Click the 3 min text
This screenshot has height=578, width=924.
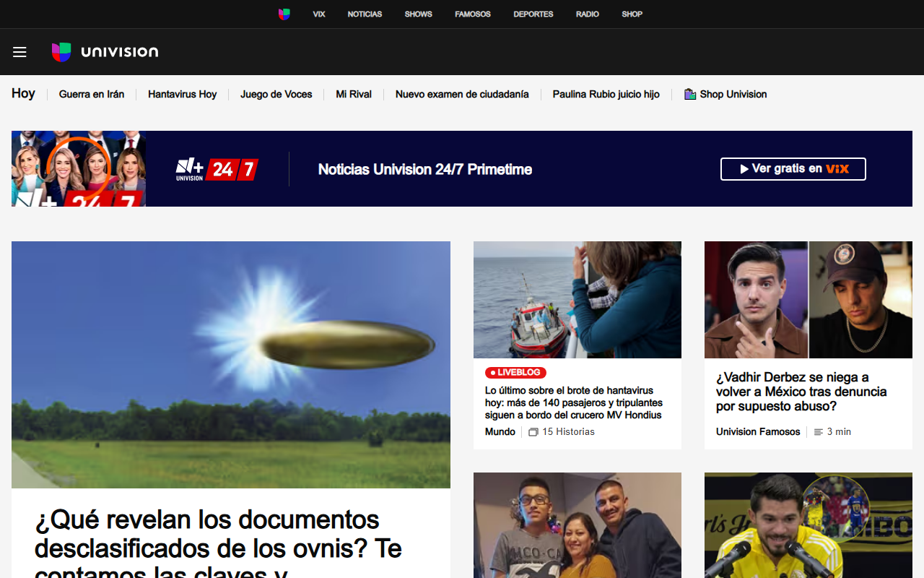(x=839, y=432)
